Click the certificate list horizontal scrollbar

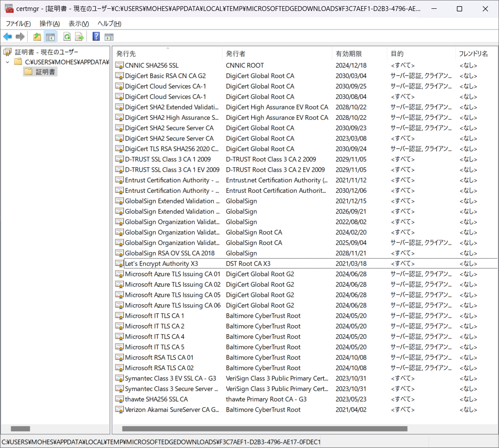(x=265, y=429)
